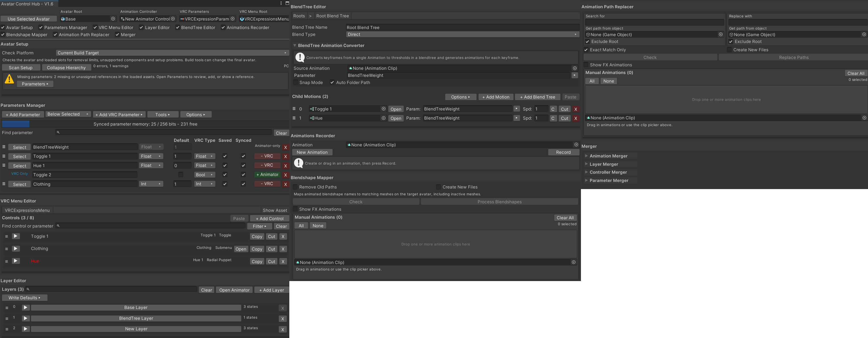Screen dimensions: 868x338
Task: Open picker for Search for game object
Action: click(721, 34)
